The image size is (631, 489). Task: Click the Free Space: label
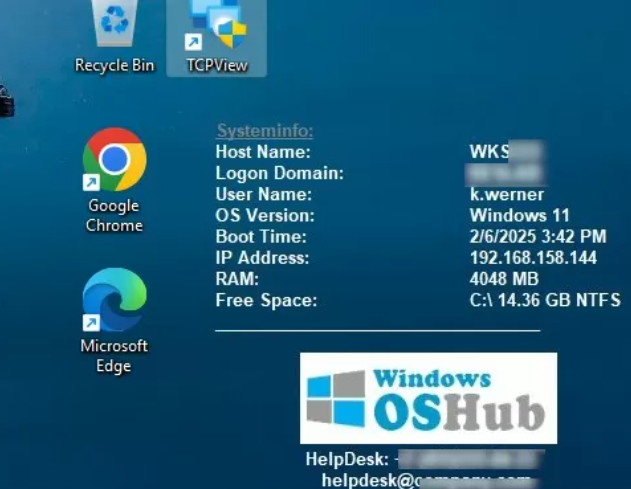coord(266,300)
